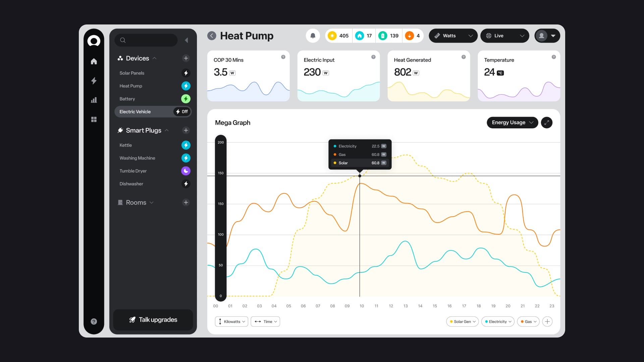Open the grid dashboard icon
The image size is (644, 362).
point(94,119)
